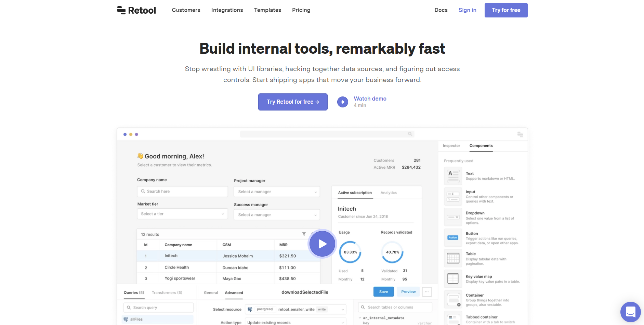644x325 pixels.
Task: Expand the Select resource dropdown
Action: (x=295, y=309)
